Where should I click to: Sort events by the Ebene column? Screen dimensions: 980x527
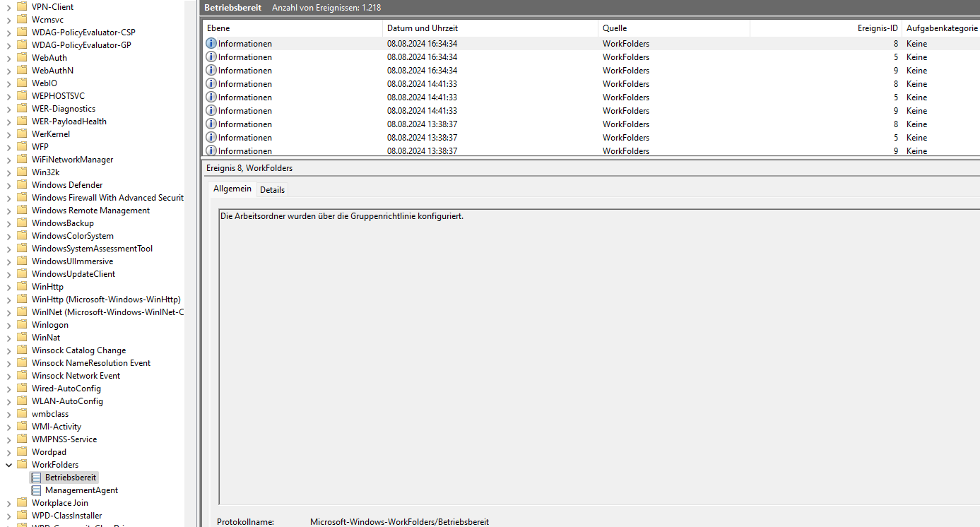coord(293,28)
